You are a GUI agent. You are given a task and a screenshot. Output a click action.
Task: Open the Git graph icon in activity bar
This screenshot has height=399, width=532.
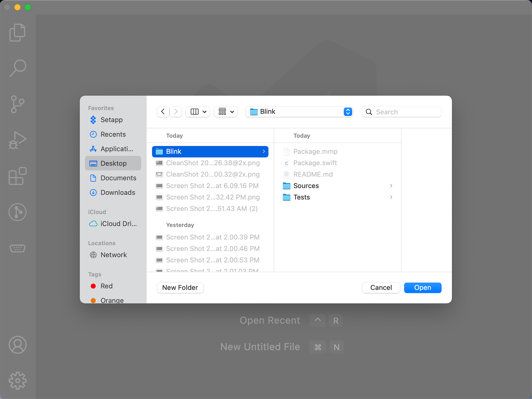click(17, 212)
